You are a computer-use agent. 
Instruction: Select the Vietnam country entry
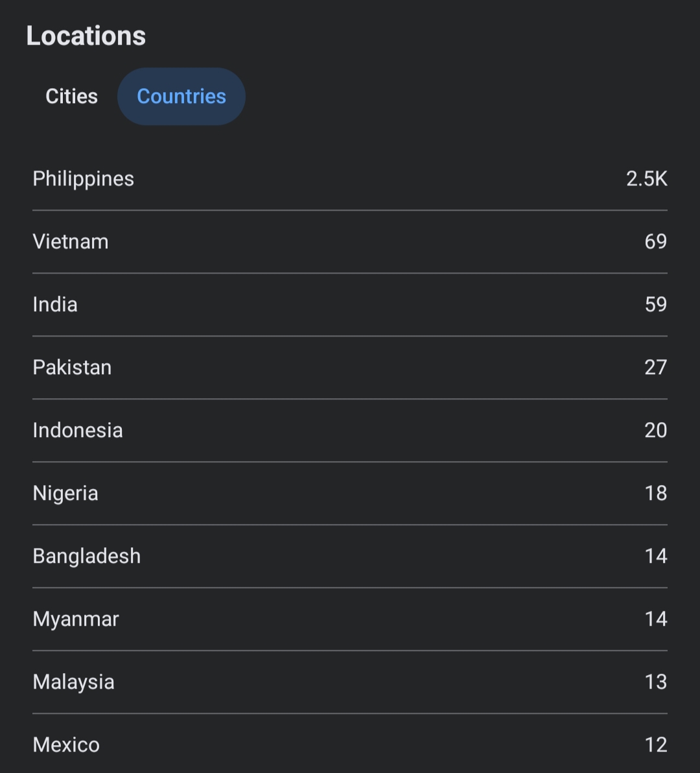point(350,242)
